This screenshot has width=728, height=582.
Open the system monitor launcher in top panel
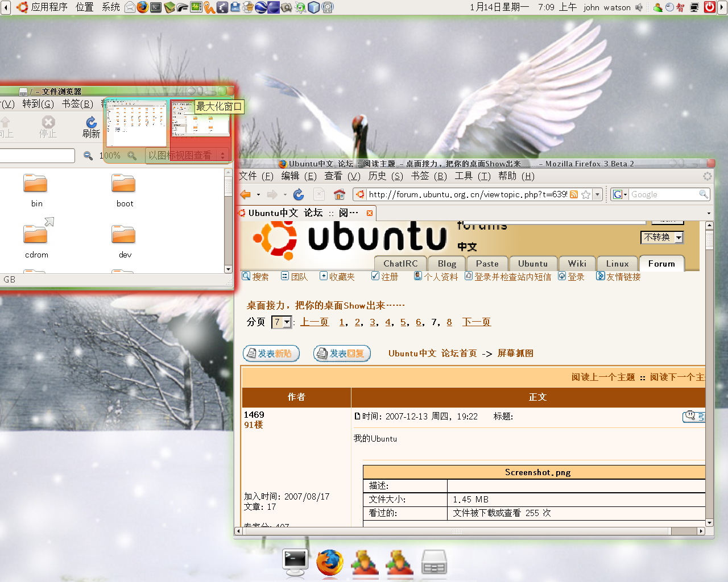[x=196, y=7]
